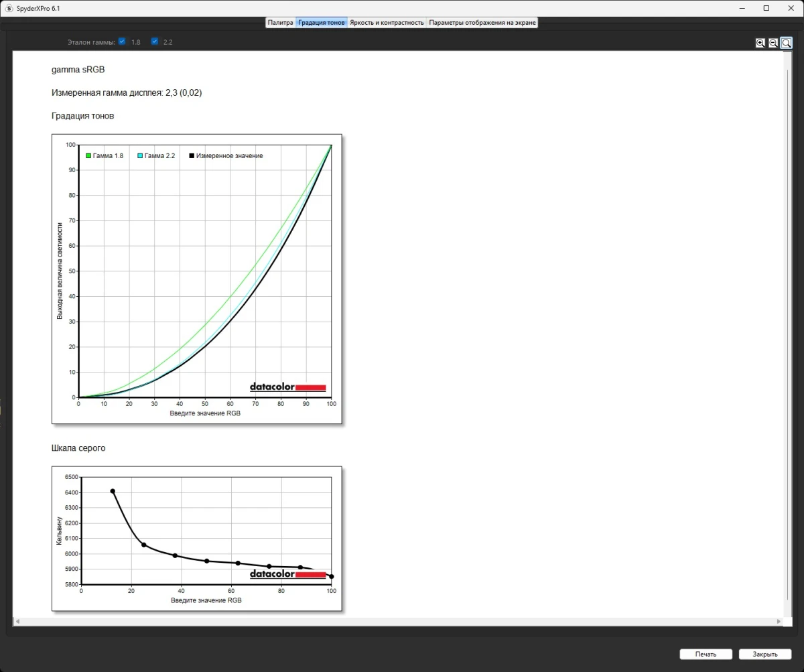Click the cyan Гамма 2.2 legend swatch
804x672 pixels.
(x=140, y=155)
